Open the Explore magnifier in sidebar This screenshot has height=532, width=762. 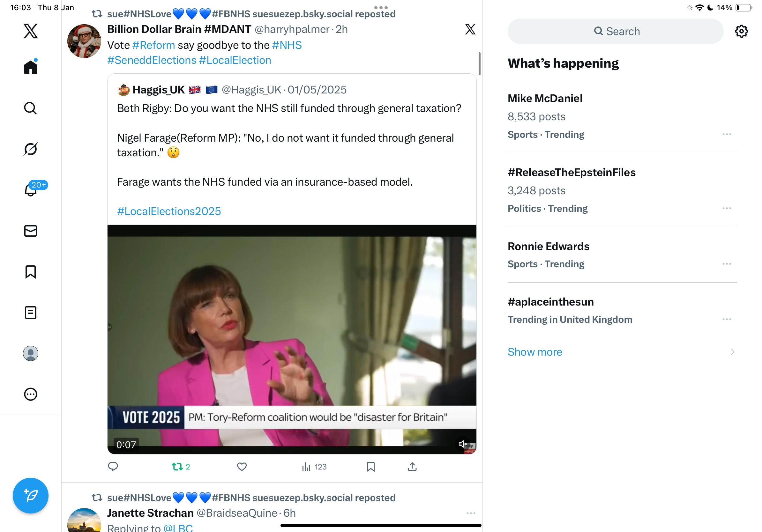(31, 108)
